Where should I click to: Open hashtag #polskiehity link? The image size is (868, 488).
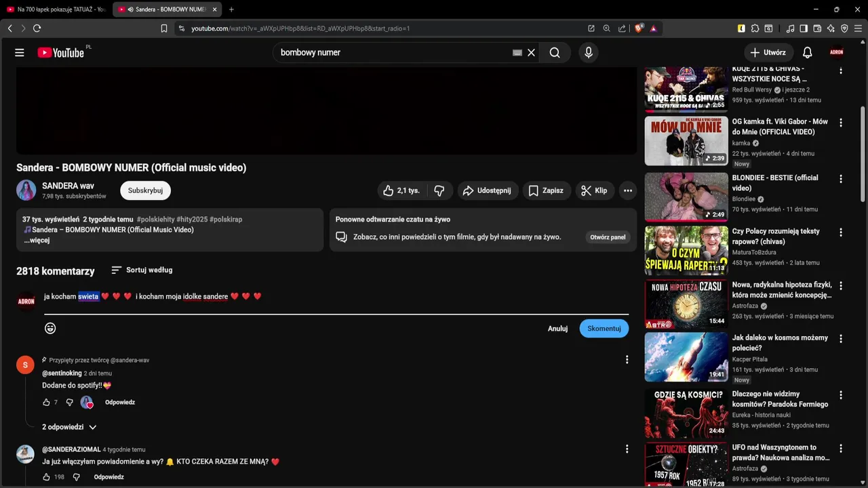[155, 220]
